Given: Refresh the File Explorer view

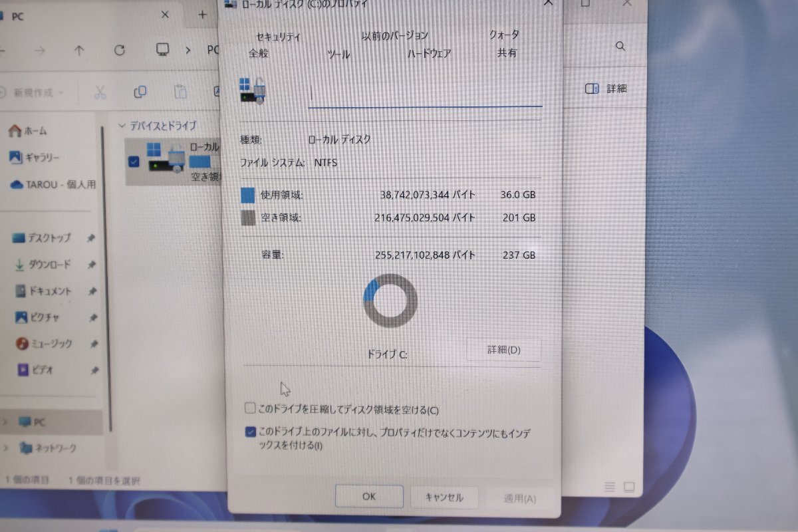Looking at the screenshot, I should 120,50.
